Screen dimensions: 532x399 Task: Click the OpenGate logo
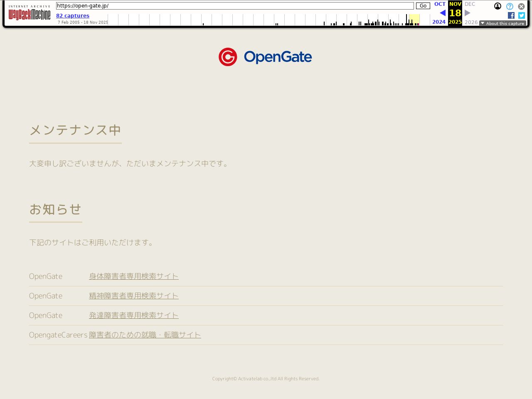[x=266, y=57]
